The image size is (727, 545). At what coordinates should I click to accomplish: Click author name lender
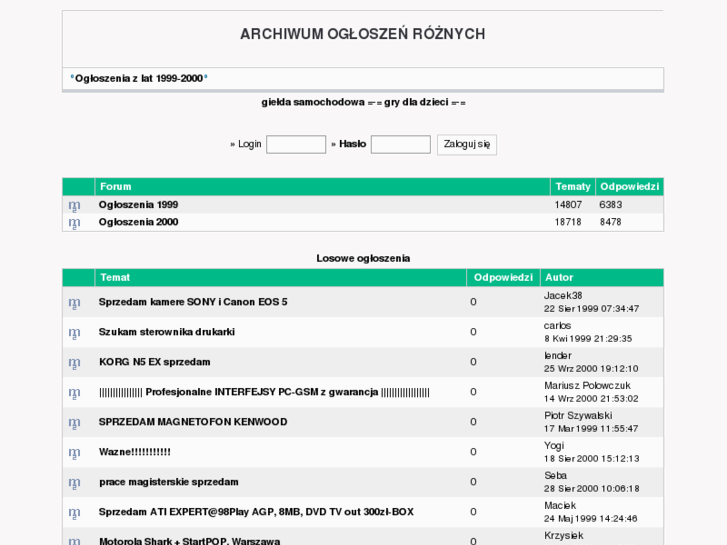click(x=558, y=355)
